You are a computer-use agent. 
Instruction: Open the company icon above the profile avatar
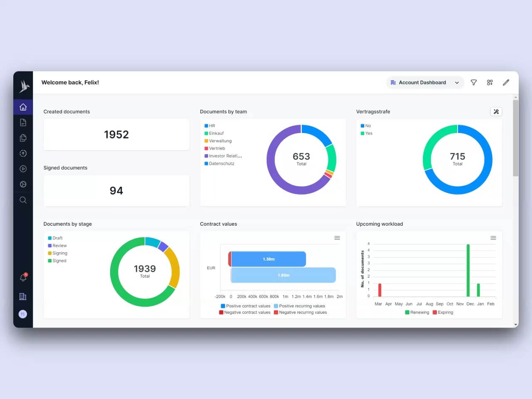coord(23,296)
